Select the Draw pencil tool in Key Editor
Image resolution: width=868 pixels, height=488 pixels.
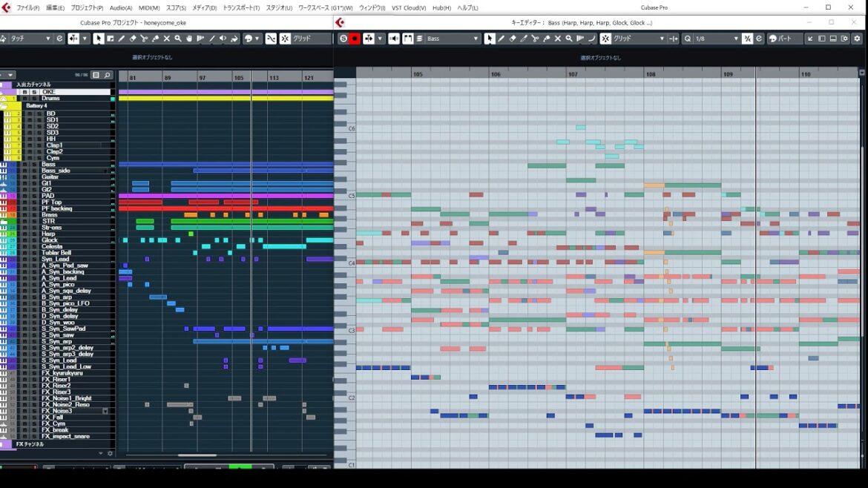[502, 39]
